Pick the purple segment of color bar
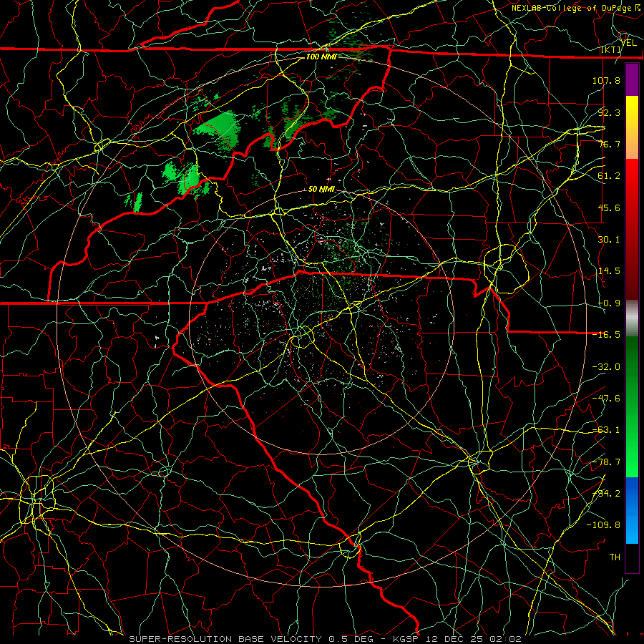 coord(632,79)
